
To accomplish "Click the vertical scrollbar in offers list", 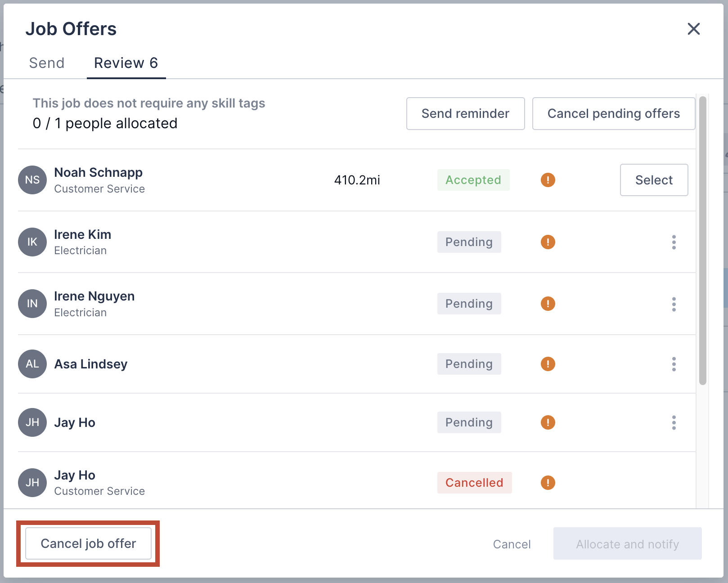I will point(702,241).
